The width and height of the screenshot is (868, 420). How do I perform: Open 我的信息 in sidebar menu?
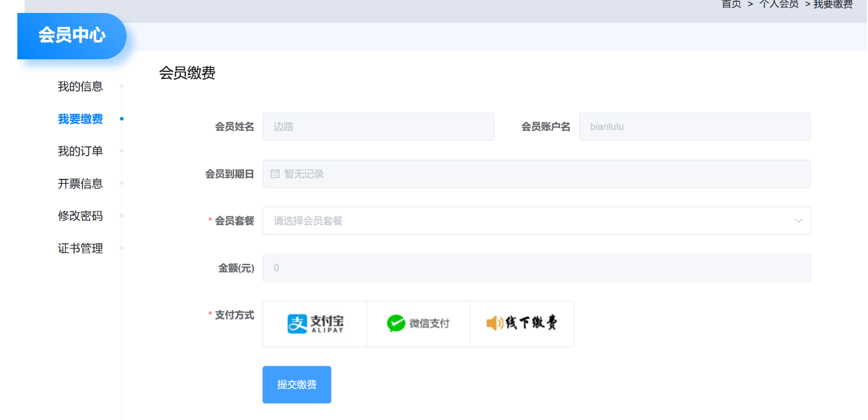coord(80,86)
